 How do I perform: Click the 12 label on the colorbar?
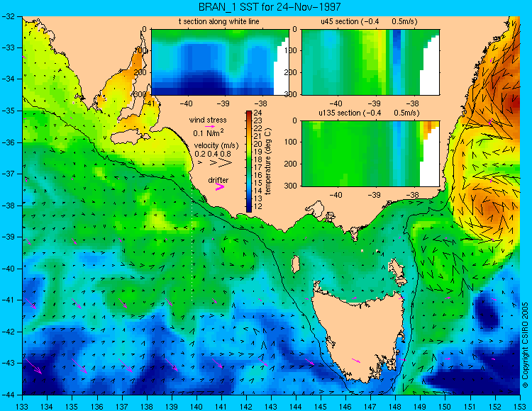[258, 206]
